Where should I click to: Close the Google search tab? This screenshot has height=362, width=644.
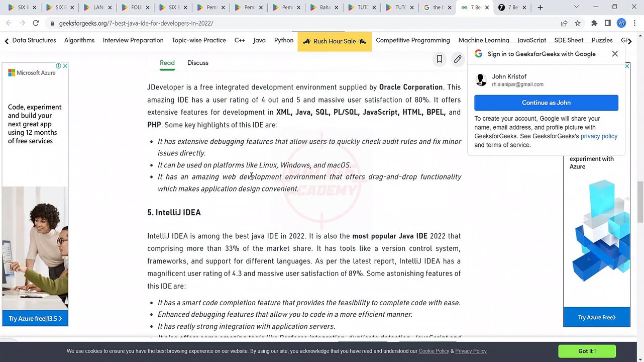point(450,8)
